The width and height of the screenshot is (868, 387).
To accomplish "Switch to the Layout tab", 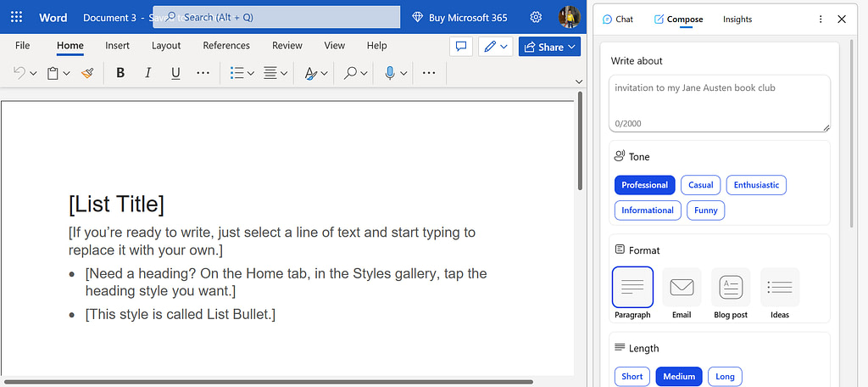I will [x=166, y=46].
